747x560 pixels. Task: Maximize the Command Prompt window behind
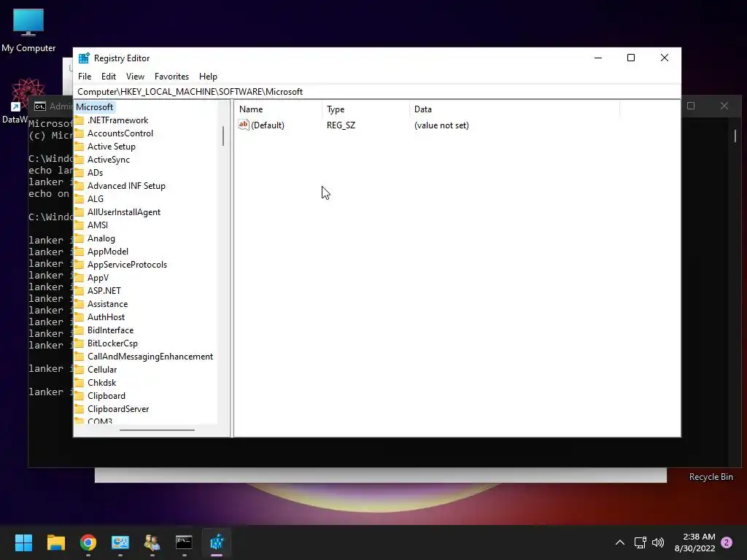(x=691, y=106)
